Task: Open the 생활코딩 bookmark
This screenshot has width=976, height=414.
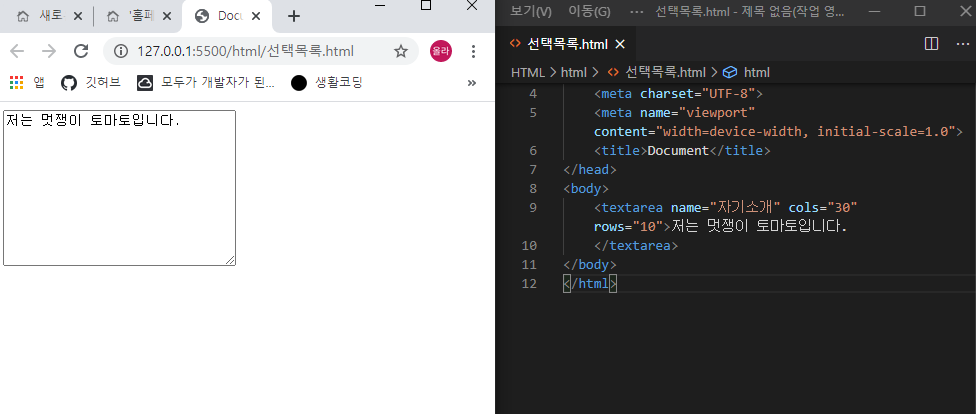Action: [x=327, y=82]
